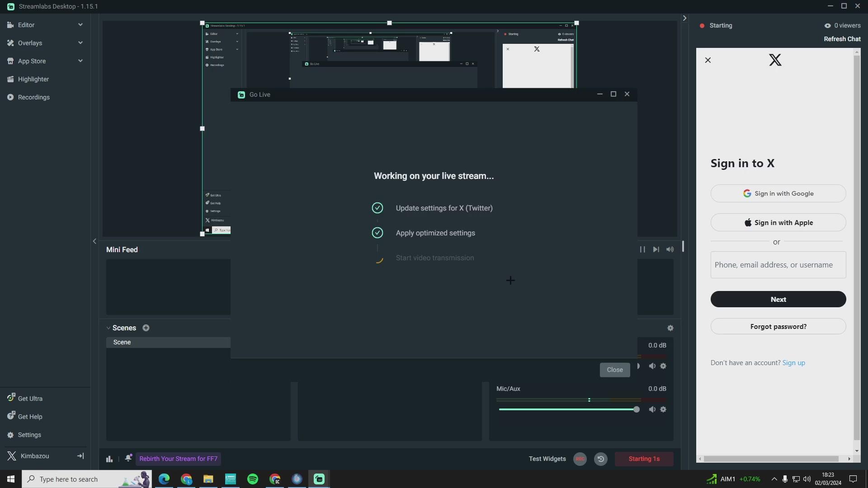Toggle Mini Feed sound icon
Viewport: 868px width, 488px height.
[x=670, y=249]
